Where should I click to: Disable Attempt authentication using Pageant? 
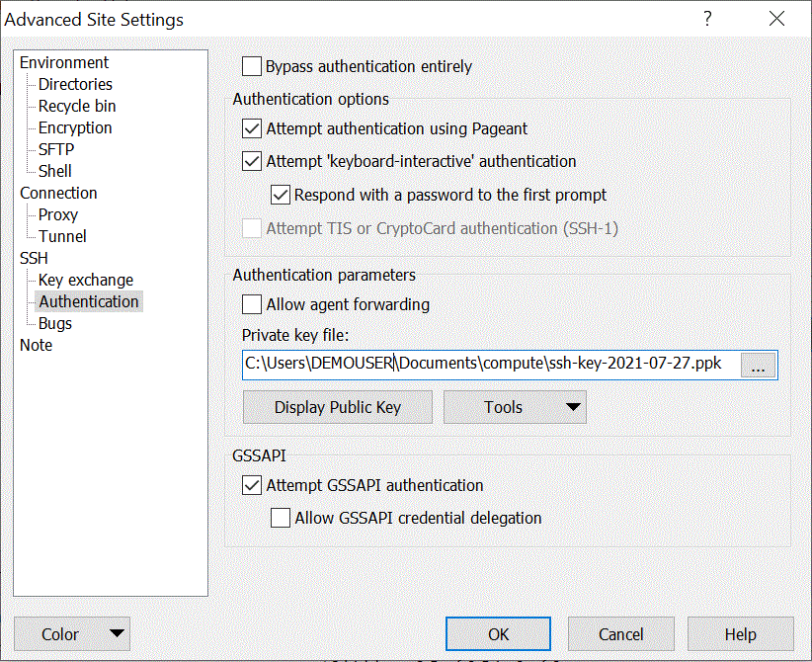click(251, 128)
